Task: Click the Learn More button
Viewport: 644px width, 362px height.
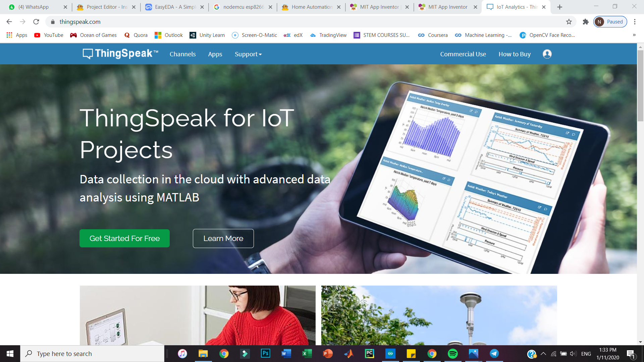Action: point(223,238)
